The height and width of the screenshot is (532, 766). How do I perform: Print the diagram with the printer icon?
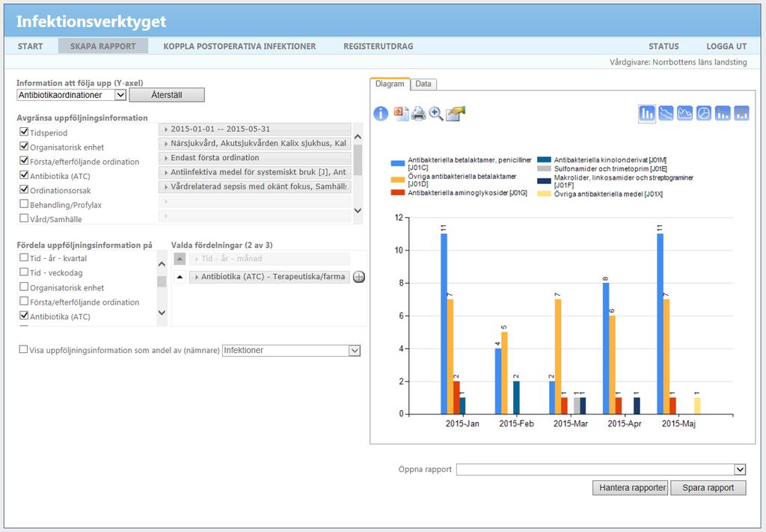click(x=419, y=114)
